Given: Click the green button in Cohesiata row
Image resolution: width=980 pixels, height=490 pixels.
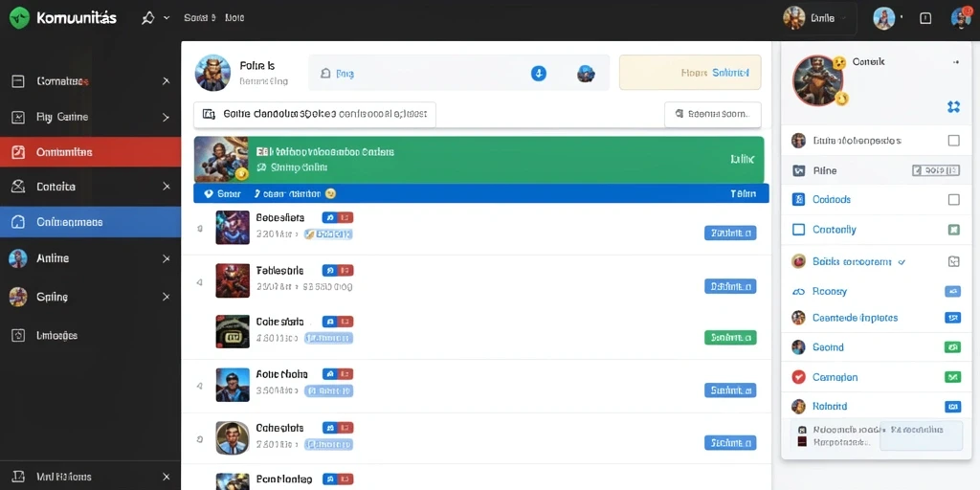Looking at the screenshot, I should click(730, 338).
